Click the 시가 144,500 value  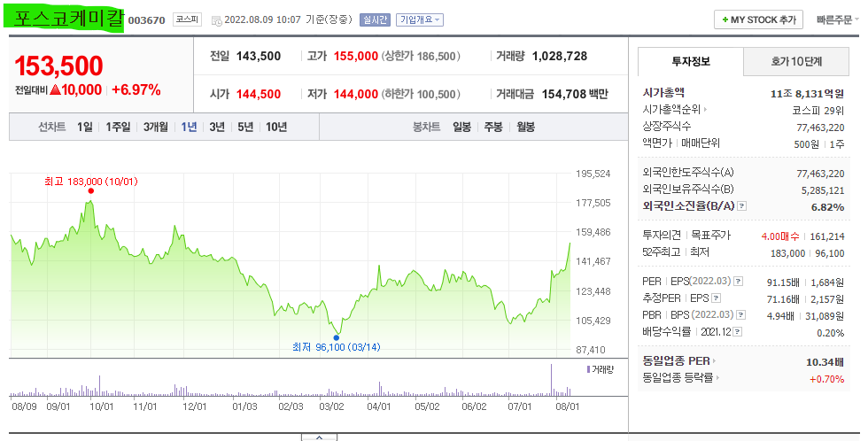point(259,94)
